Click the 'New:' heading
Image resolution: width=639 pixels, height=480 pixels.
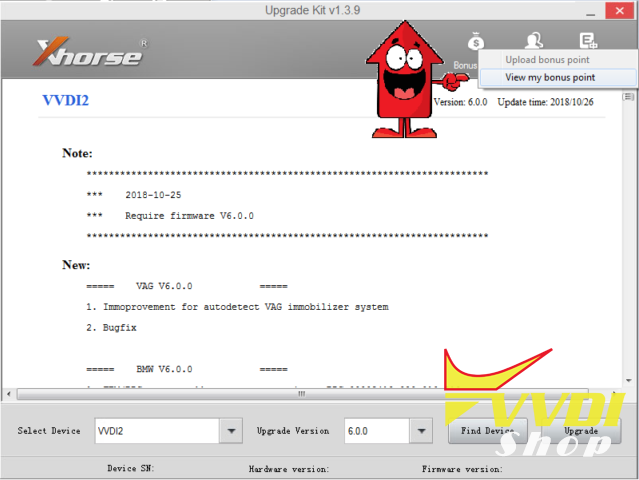pos(76,265)
